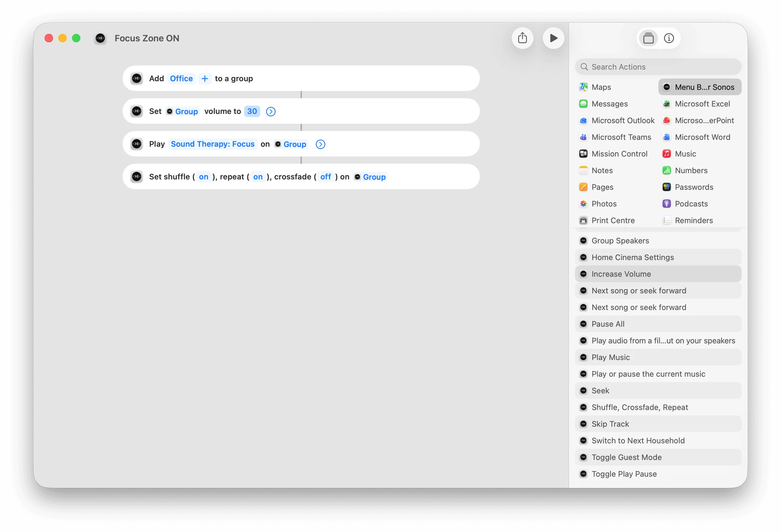Expand the Set volume action options
The width and height of the screenshot is (781, 532).
point(271,112)
